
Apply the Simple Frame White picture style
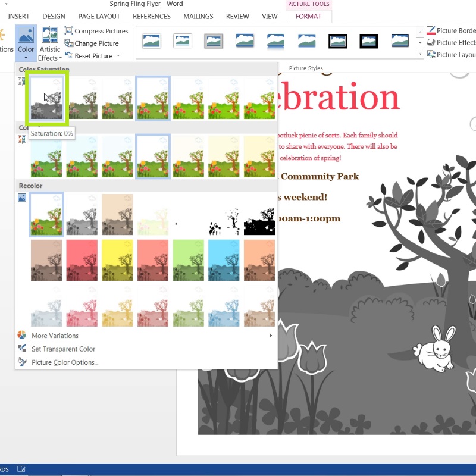click(x=152, y=41)
